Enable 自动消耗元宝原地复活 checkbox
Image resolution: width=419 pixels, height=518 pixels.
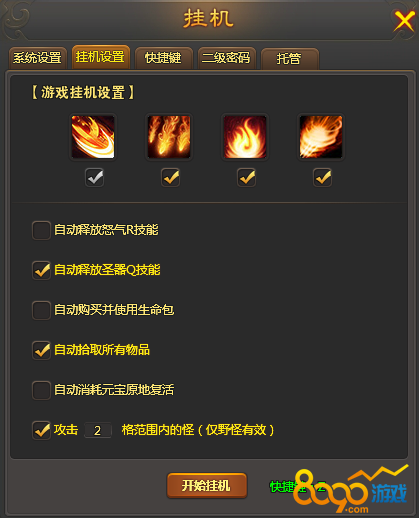point(41,390)
